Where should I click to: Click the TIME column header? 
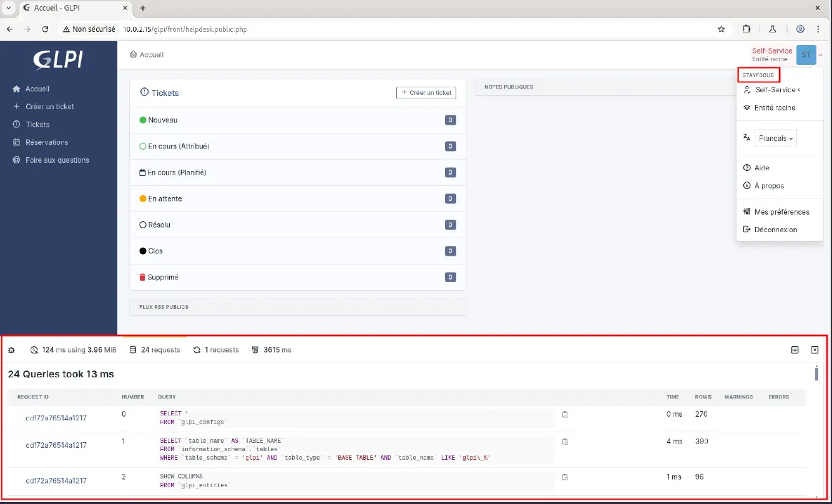point(673,397)
